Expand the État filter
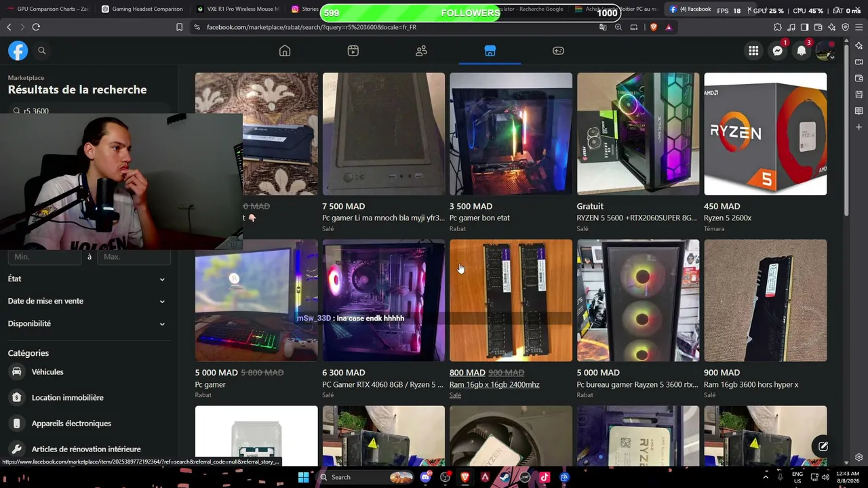 (x=87, y=279)
